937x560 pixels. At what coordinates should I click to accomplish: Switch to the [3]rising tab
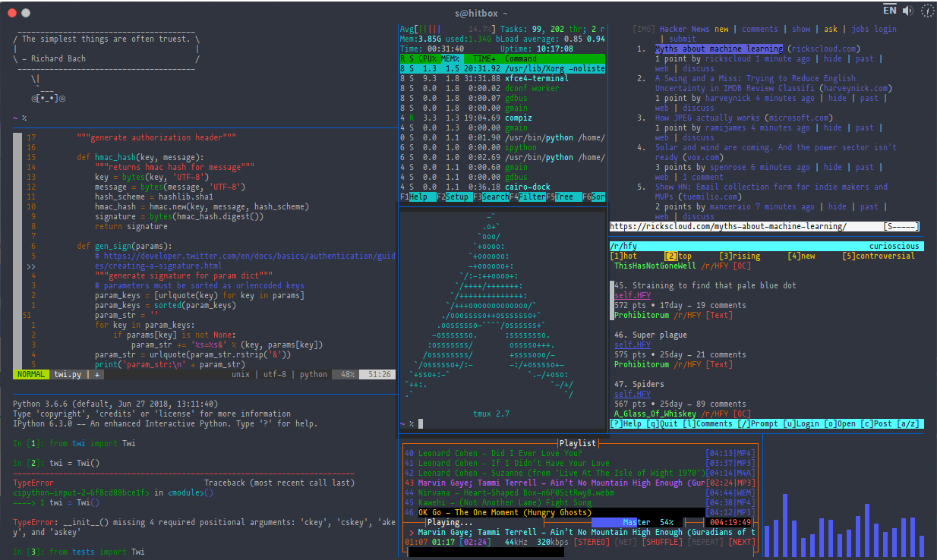(740, 256)
